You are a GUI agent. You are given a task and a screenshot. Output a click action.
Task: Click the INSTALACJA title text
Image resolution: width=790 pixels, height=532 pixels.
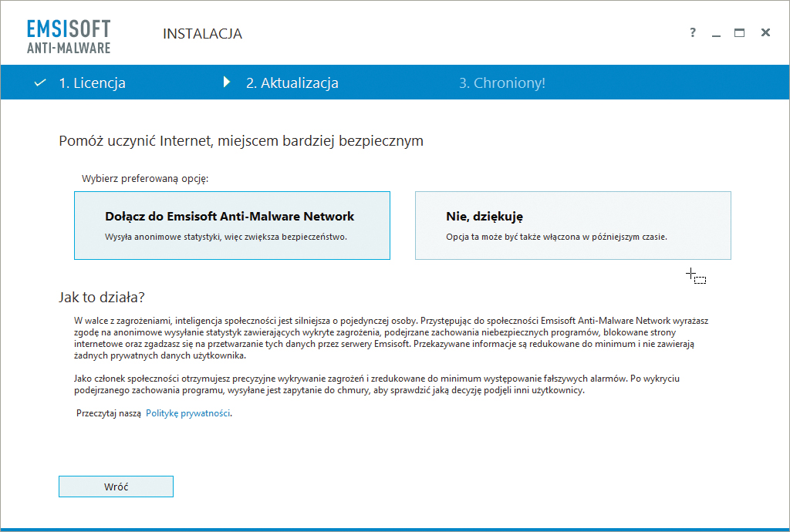pyautogui.click(x=202, y=34)
